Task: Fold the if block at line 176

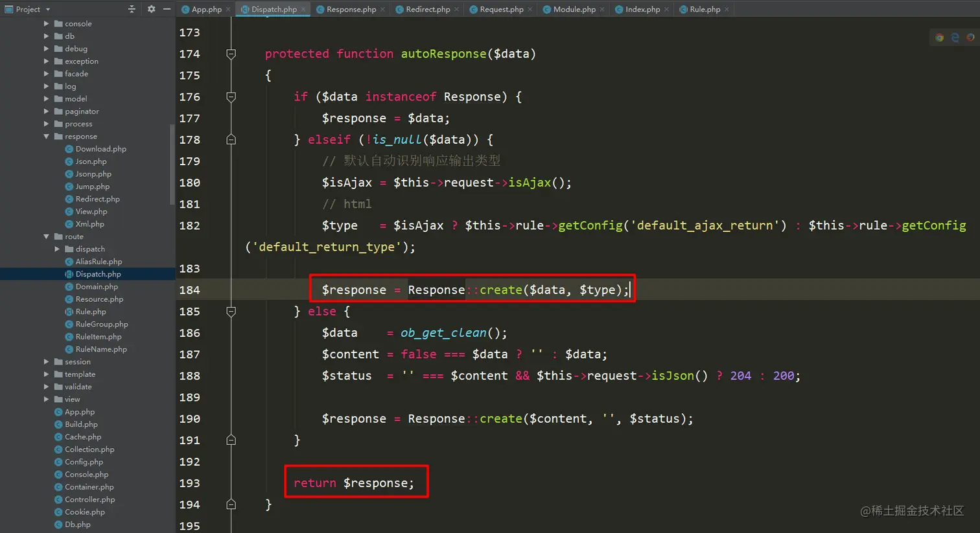Action: click(x=231, y=96)
